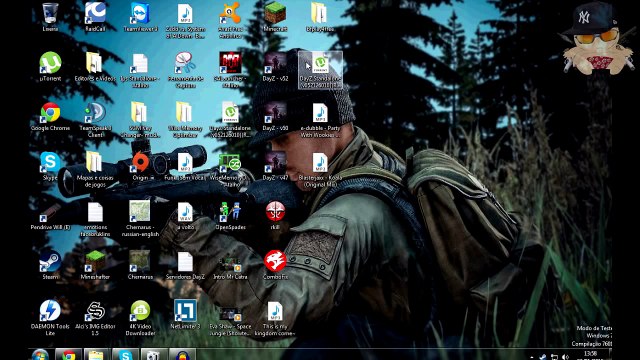The image size is (640, 360).
Task: Open the Windows Start menu orb
Action: point(40,355)
